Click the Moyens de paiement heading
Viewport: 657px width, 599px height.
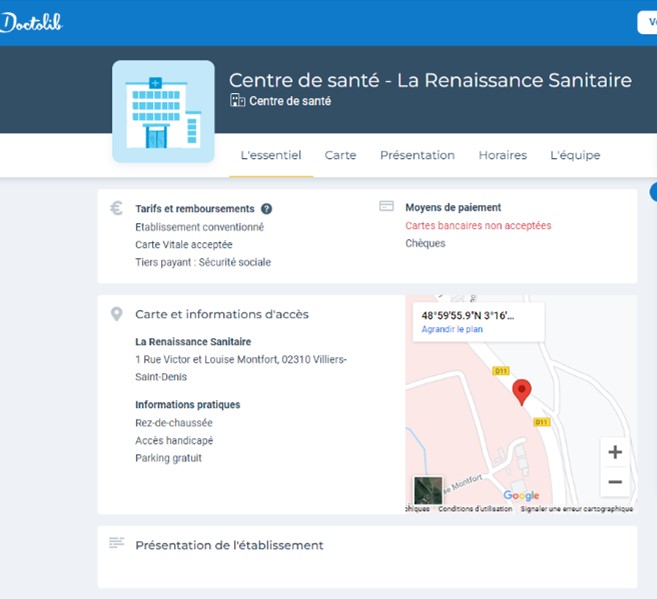(x=453, y=207)
